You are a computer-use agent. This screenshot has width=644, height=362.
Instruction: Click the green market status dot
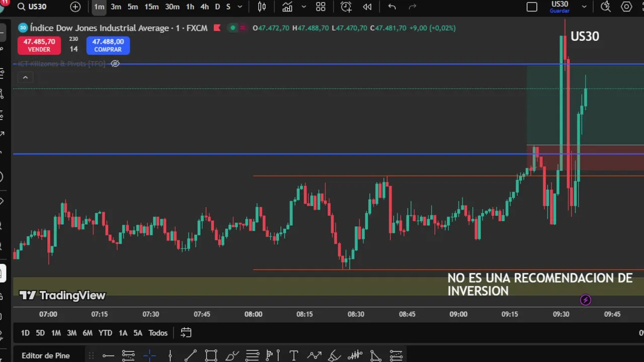coord(232,28)
